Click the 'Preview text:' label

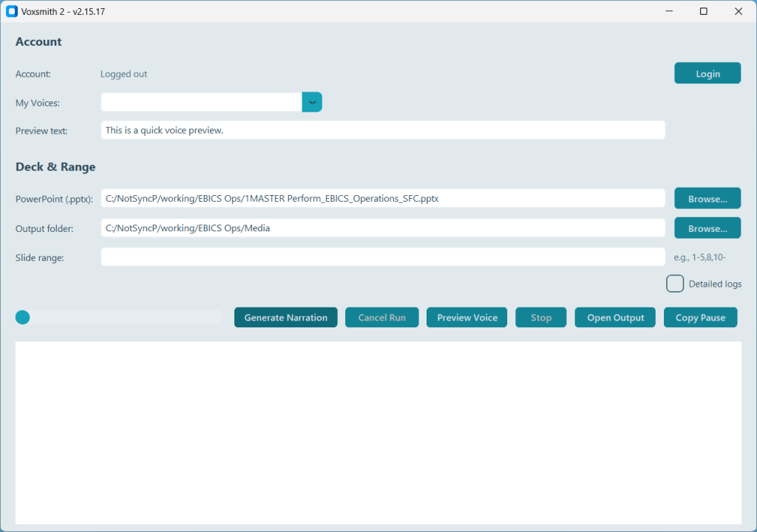click(x=41, y=131)
